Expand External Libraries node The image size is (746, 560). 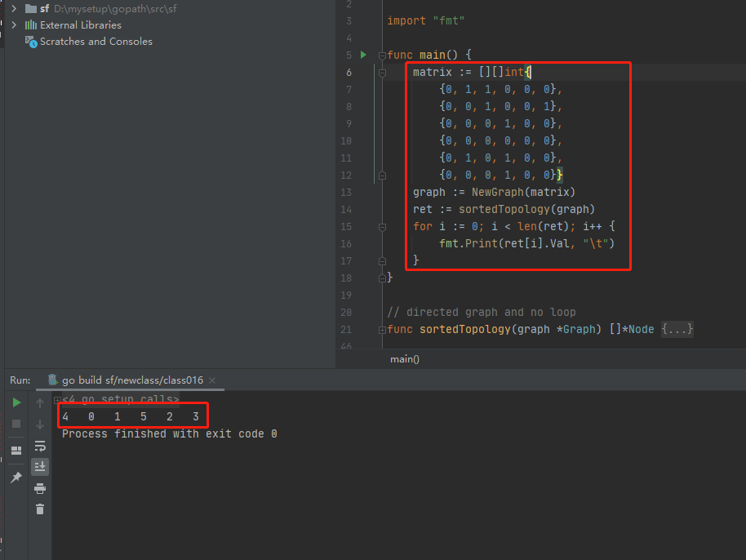tap(14, 24)
